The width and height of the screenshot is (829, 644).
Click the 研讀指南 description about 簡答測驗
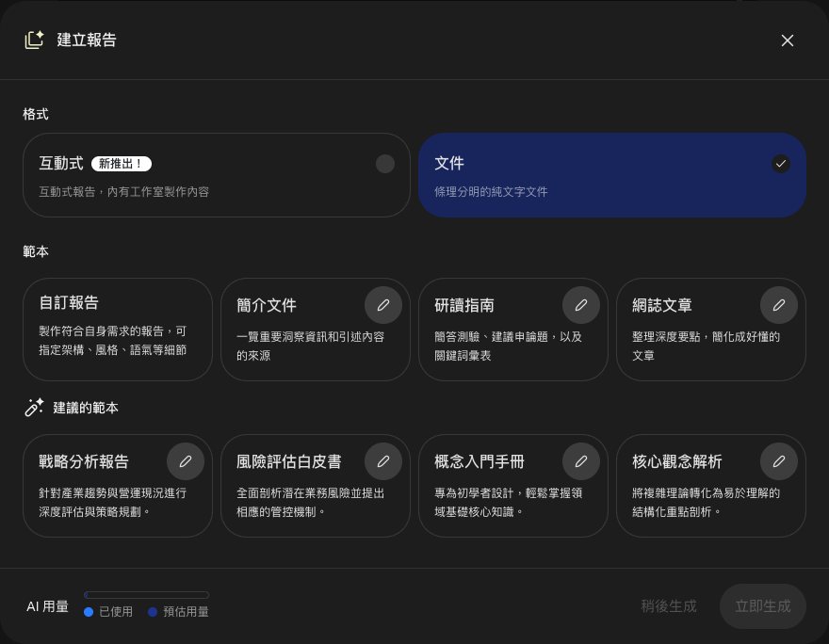point(508,346)
